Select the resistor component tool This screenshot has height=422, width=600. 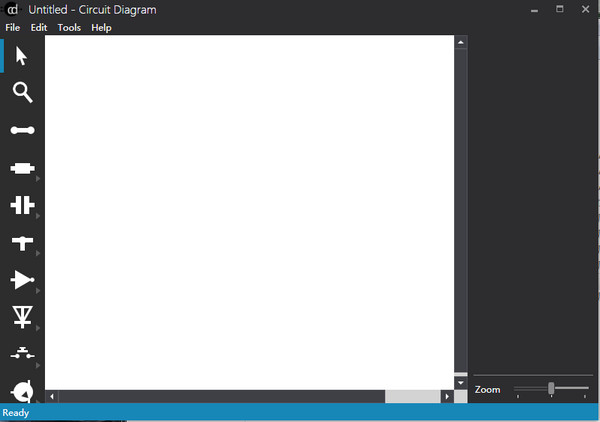[x=22, y=168]
